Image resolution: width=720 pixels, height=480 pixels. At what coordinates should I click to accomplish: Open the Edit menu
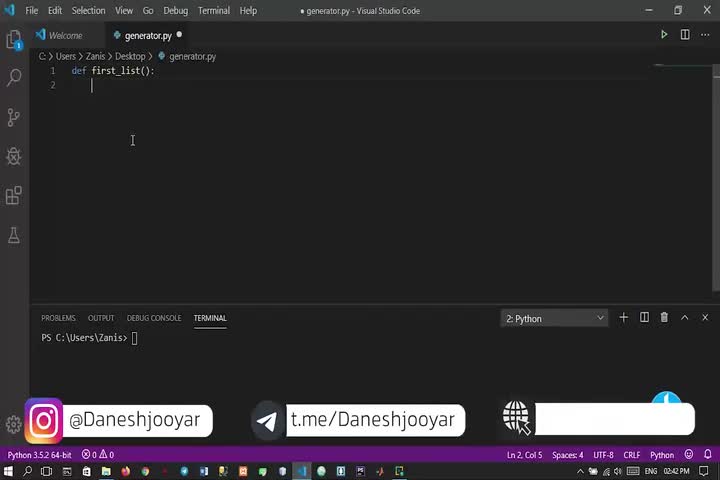(x=55, y=11)
